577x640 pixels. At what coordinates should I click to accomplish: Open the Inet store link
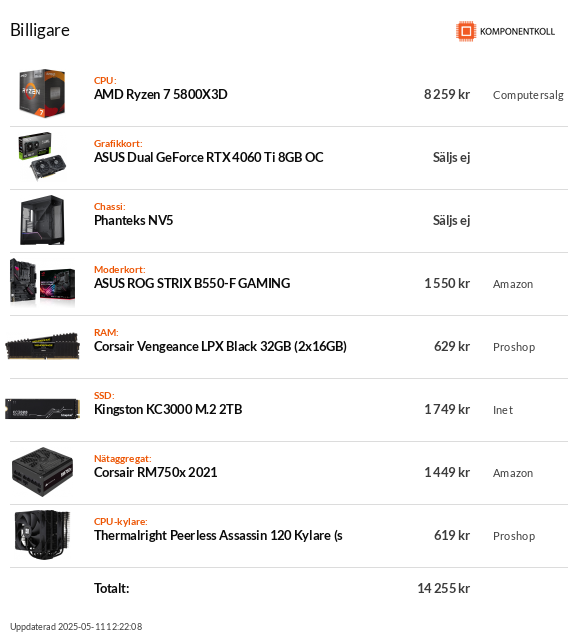503,410
